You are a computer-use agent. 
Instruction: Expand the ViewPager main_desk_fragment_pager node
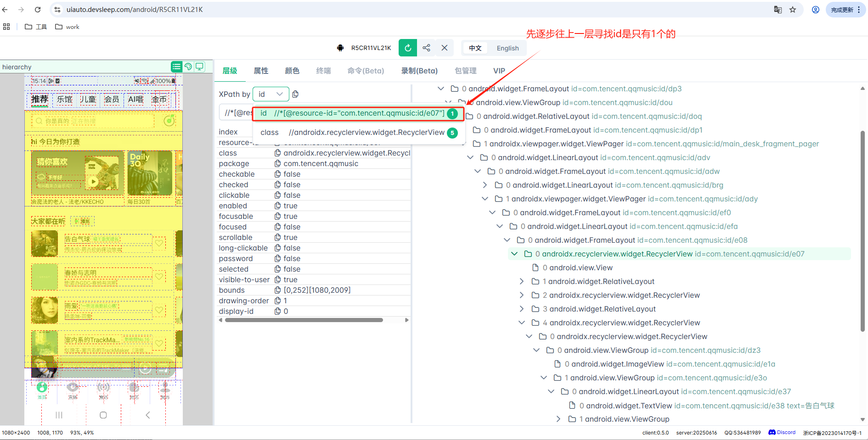[x=462, y=144]
